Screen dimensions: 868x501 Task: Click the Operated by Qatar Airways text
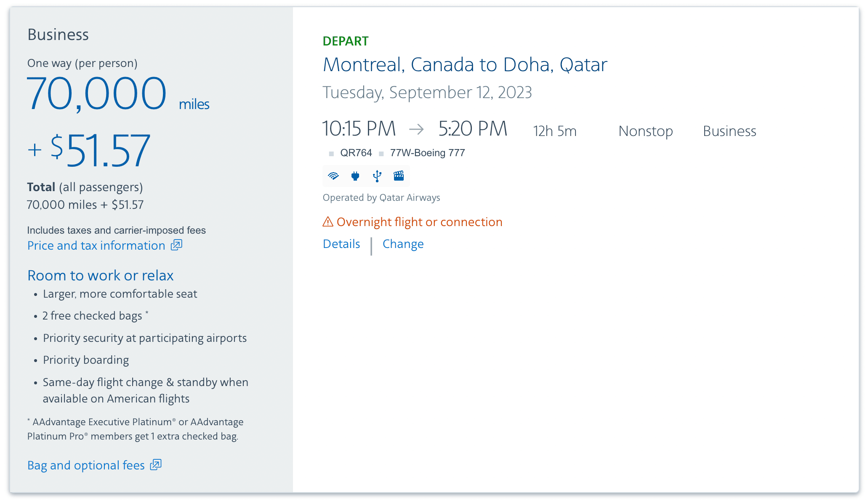pyautogui.click(x=381, y=198)
